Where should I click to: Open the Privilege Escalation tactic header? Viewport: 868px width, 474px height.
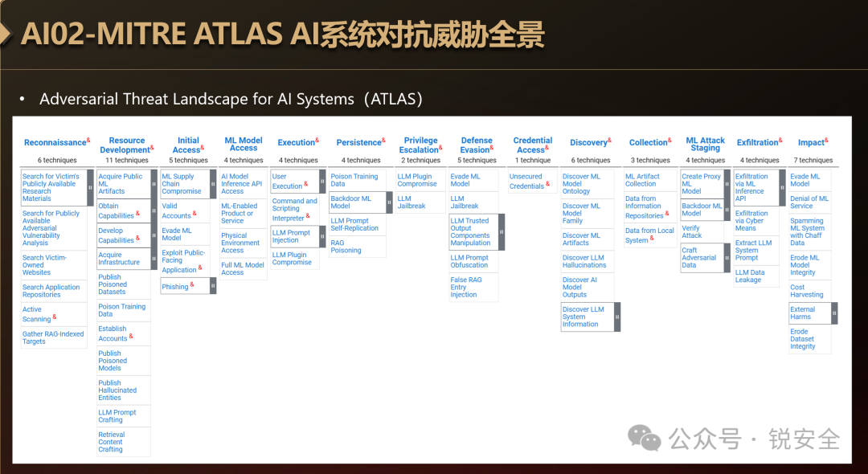click(x=420, y=145)
